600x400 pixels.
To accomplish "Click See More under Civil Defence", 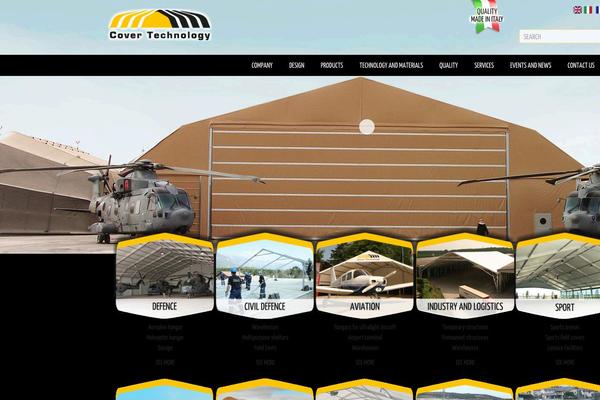I will click(265, 362).
